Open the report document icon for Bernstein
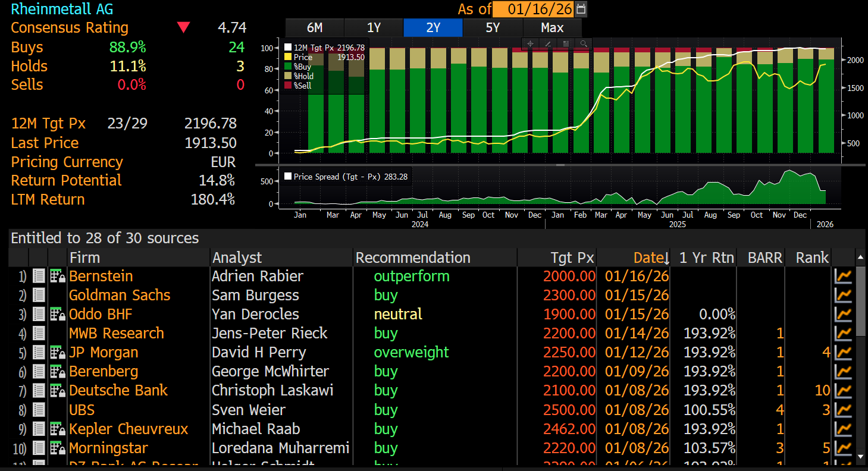Viewport: 868px width, 471px height. coord(39,276)
